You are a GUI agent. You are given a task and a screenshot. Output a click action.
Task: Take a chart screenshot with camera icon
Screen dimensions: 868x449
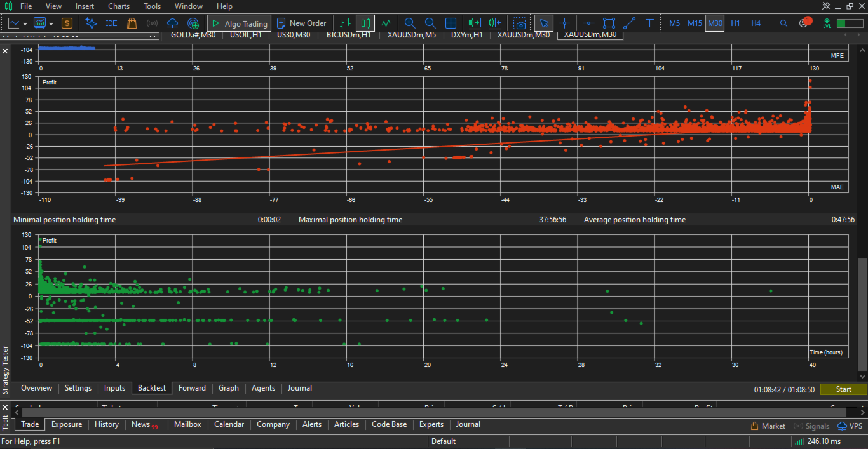pyautogui.click(x=520, y=23)
